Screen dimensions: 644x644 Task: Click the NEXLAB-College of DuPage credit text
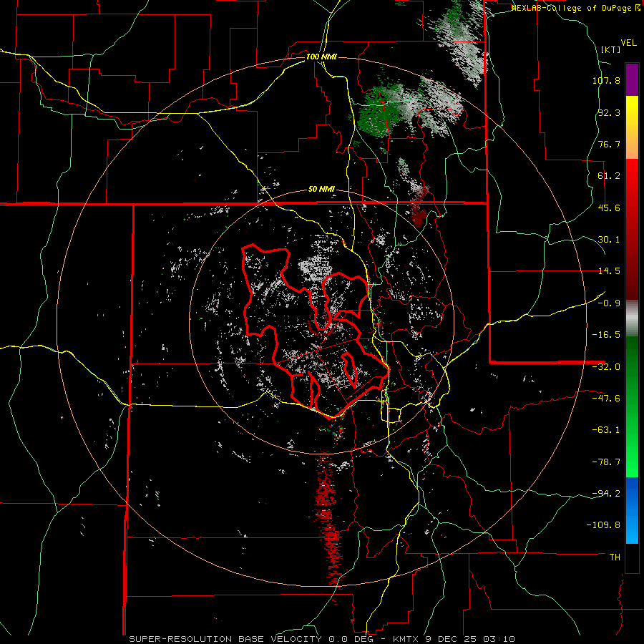[571, 8]
